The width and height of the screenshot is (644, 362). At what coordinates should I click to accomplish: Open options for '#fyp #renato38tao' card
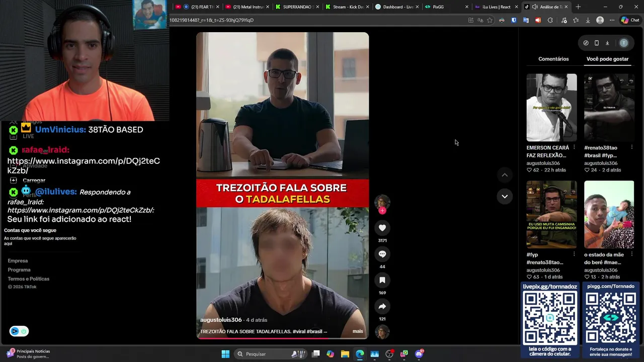coord(574,254)
